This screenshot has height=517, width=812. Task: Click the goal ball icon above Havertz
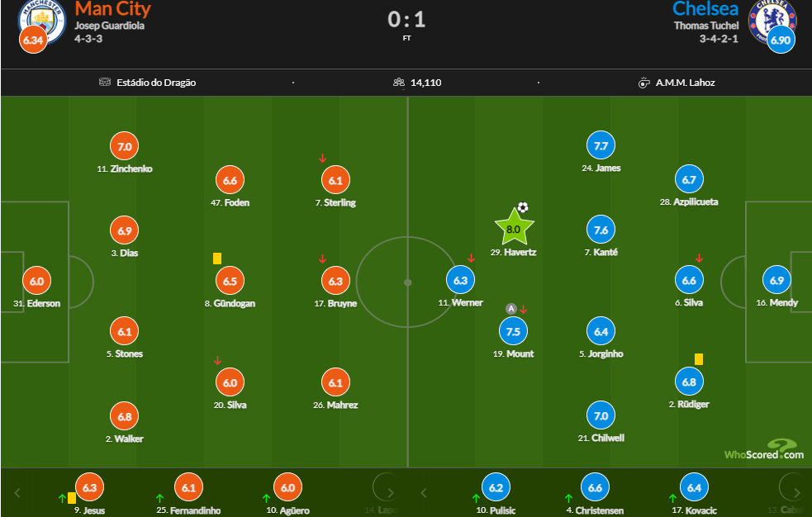click(x=523, y=207)
